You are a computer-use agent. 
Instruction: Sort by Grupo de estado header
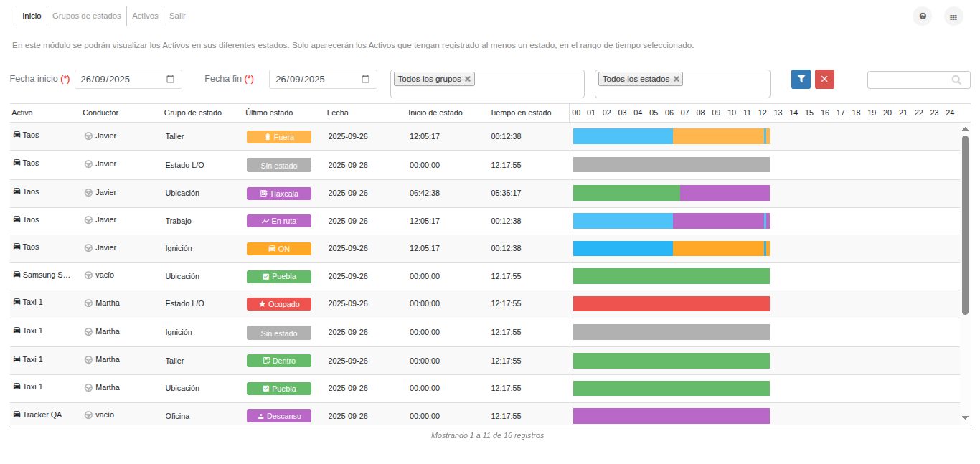tap(193, 113)
